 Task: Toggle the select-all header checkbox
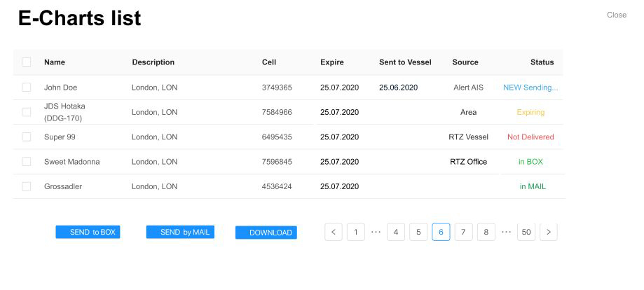(27, 62)
